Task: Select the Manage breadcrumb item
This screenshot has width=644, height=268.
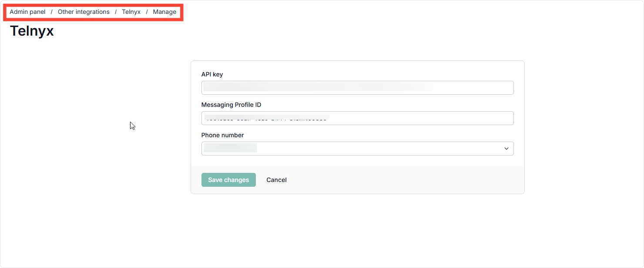Action: (164, 12)
